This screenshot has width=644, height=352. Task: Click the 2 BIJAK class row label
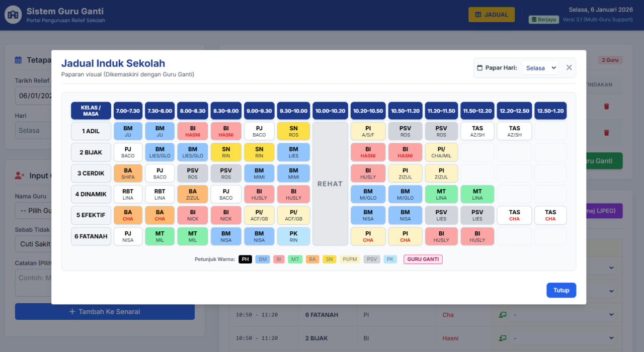(91, 152)
